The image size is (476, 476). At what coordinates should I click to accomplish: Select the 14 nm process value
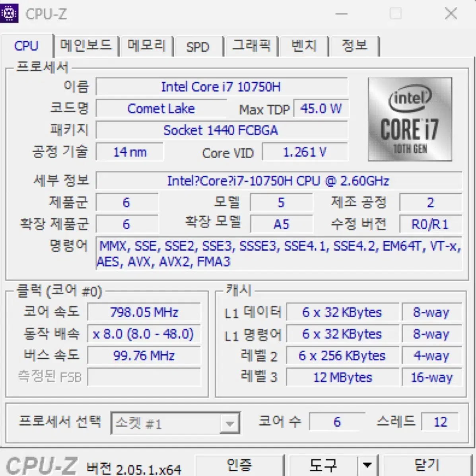tap(130, 152)
